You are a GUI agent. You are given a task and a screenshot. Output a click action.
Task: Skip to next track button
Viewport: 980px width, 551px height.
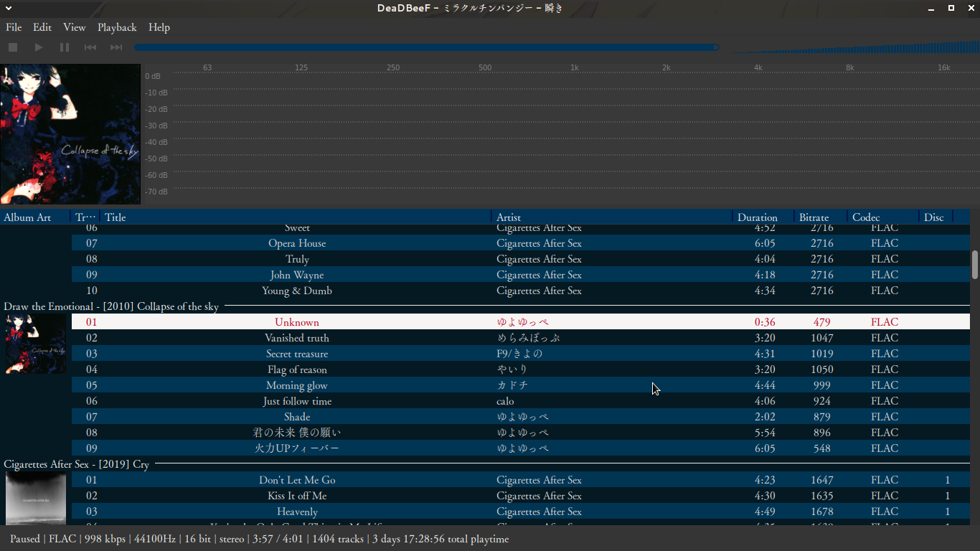point(116,47)
